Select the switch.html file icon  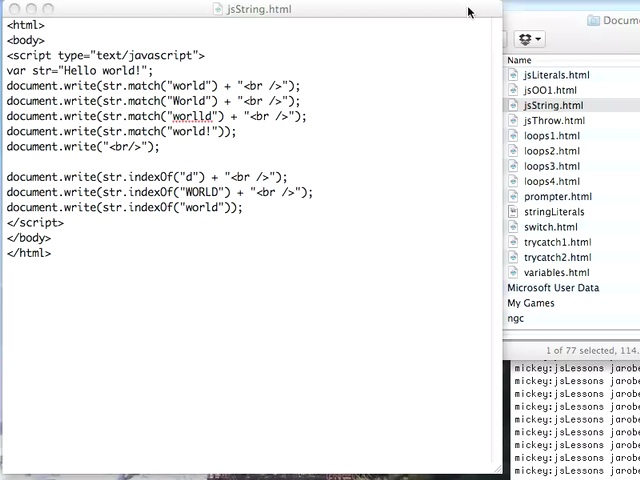click(x=513, y=227)
